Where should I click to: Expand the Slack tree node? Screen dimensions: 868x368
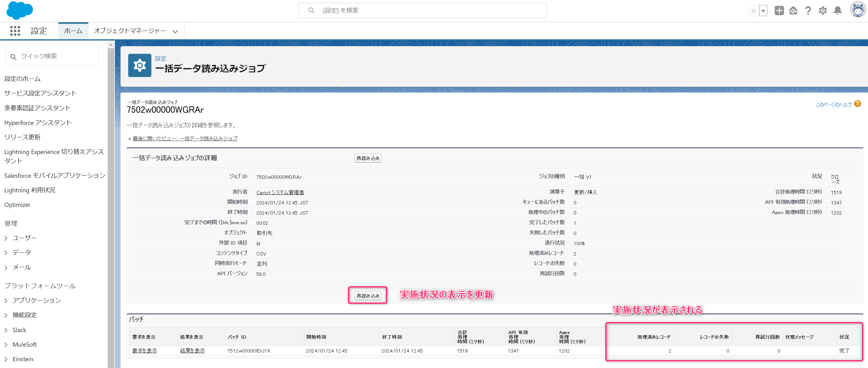(6, 330)
